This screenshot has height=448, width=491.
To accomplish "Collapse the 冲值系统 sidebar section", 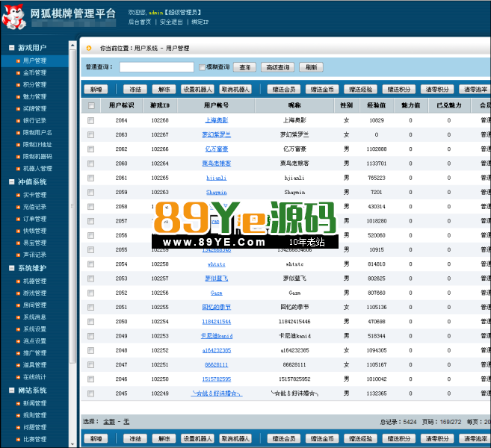I will click(x=11, y=181).
